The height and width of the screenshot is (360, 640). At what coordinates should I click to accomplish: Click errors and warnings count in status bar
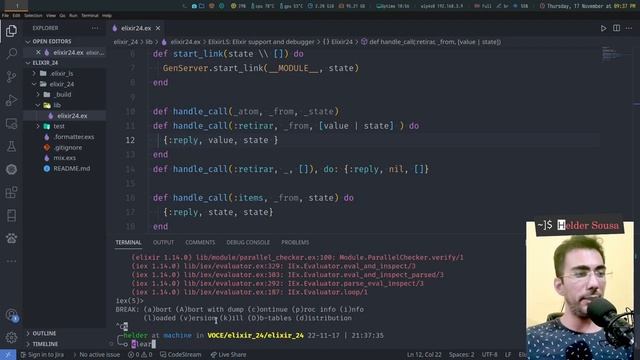pos(140,355)
